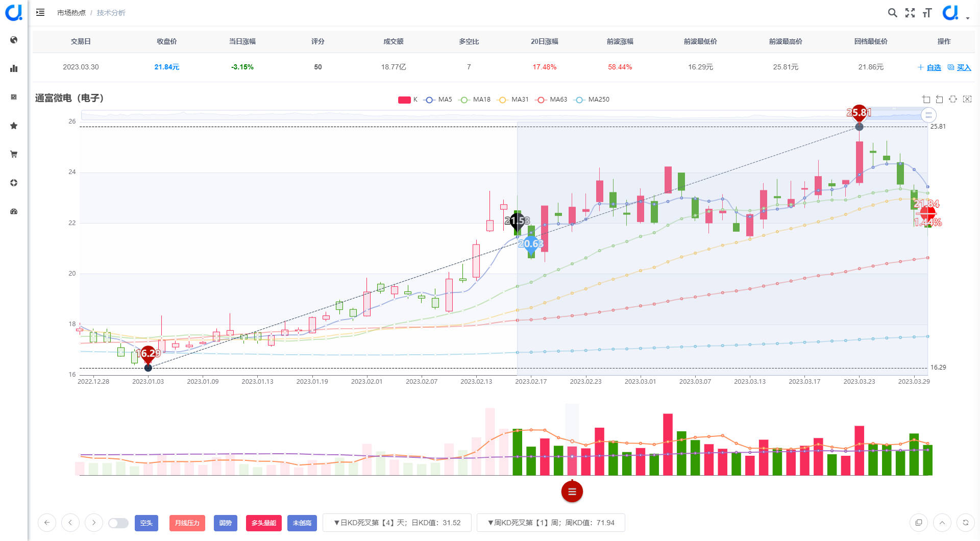Toggle MA250 line in the legend
This screenshot has width=980, height=541.
point(592,100)
